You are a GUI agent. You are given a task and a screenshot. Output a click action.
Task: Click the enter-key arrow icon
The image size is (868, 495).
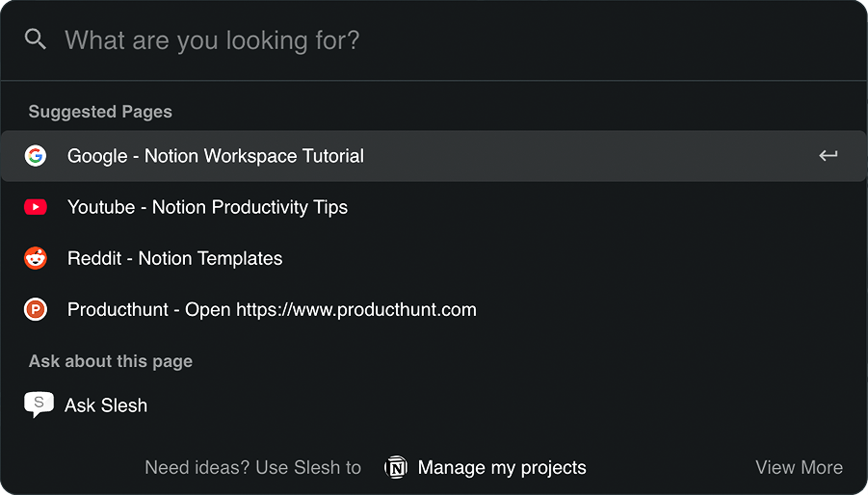[829, 155]
